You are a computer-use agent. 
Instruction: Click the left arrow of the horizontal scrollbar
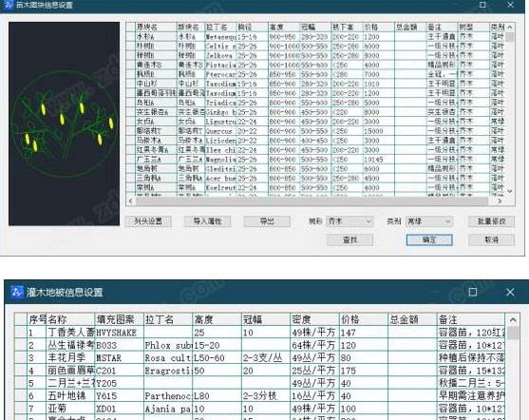131,201
